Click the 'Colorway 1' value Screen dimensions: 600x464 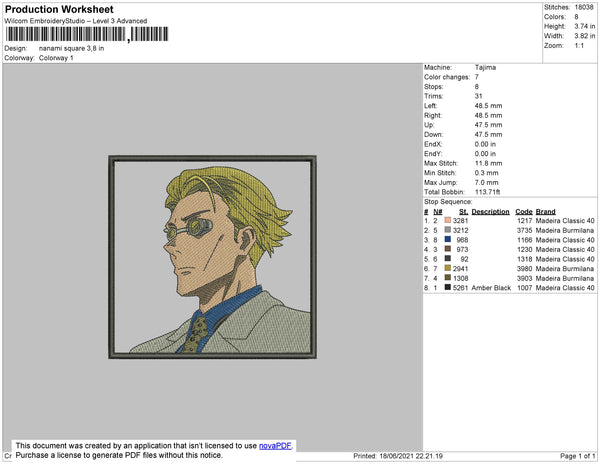tap(56, 58)
